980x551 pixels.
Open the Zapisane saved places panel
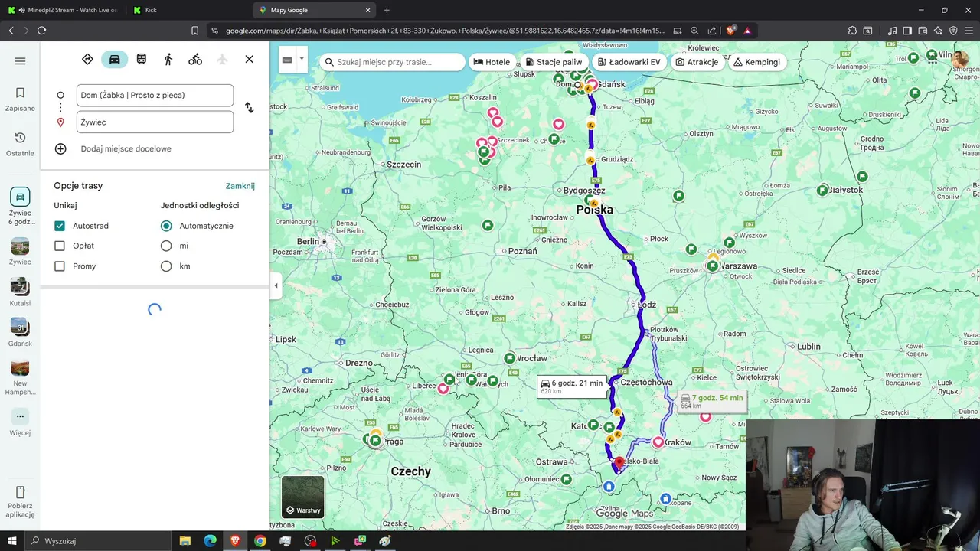click(20, 99)
